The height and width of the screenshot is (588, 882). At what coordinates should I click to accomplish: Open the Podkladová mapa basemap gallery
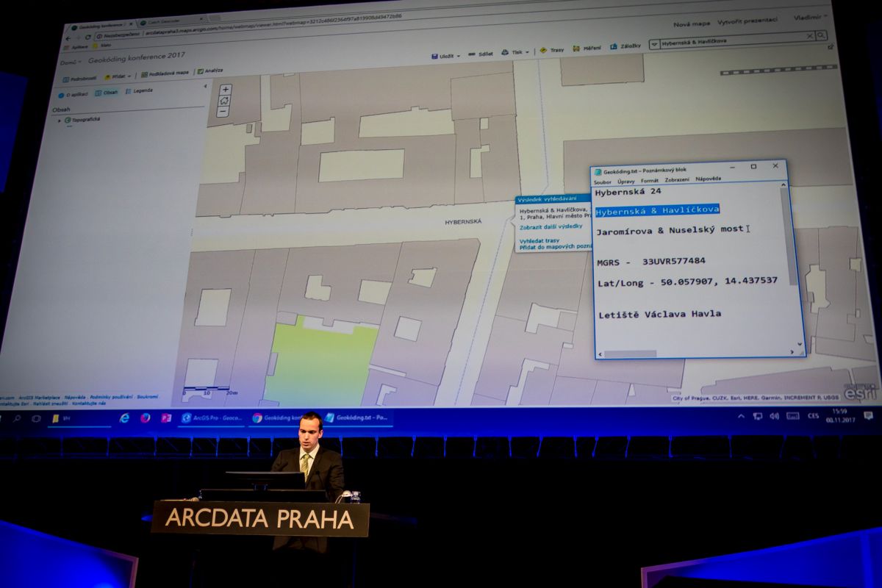click(x=165, y=73)
